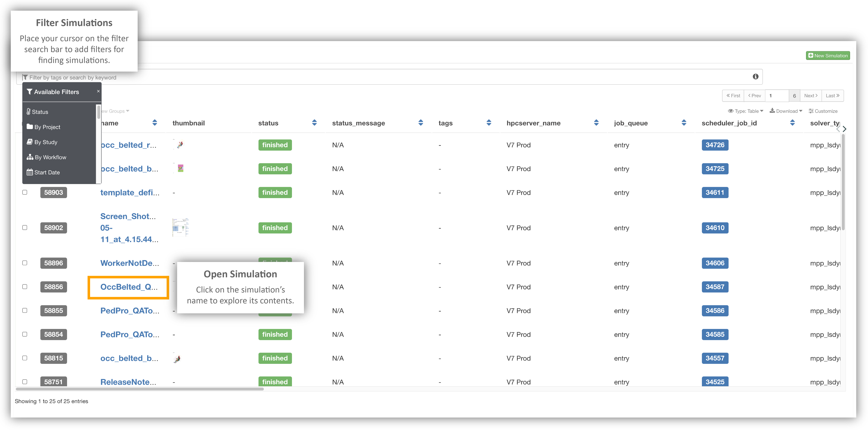Click scheduler job id badge 34726
This screenshot has height=430, width=868.
(715, 145)
